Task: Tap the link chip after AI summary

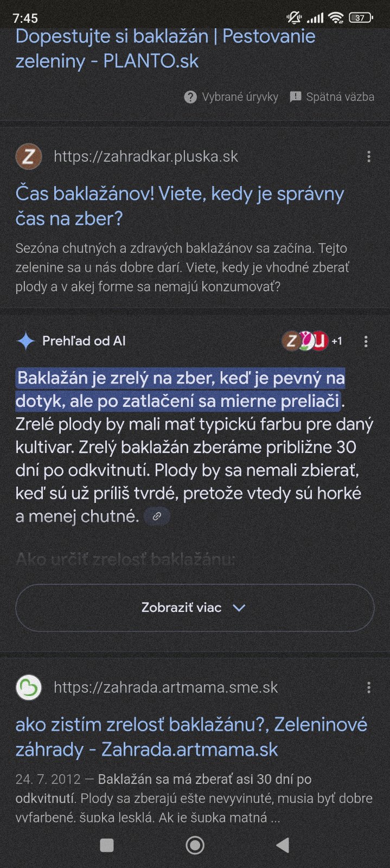Action: (x=157, y=516)
